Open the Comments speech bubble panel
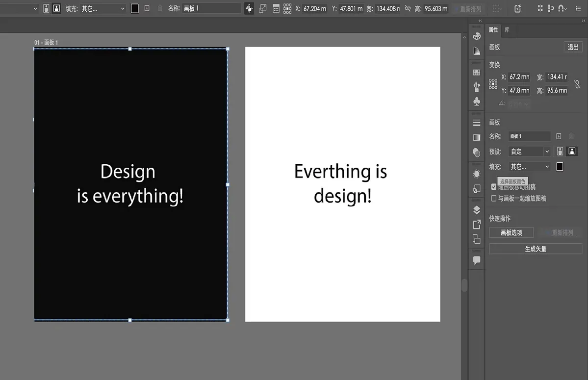 tap(476, 260)
